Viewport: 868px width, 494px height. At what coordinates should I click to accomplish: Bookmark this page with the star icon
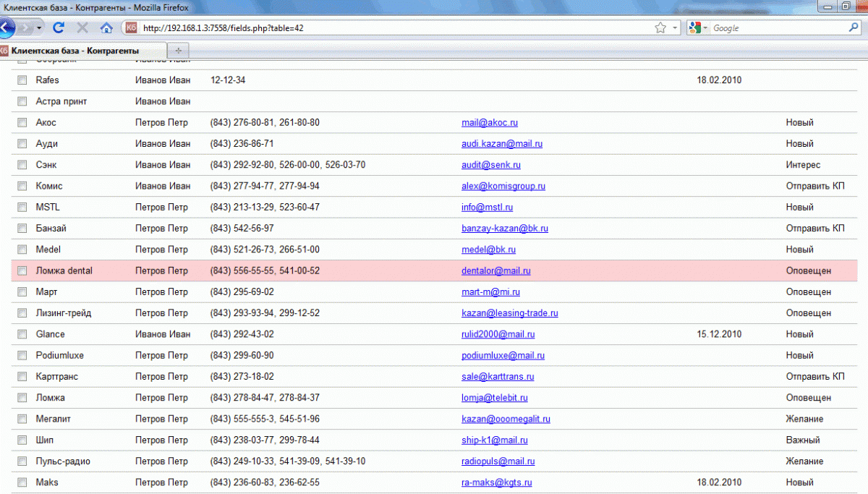pos(660,27)
